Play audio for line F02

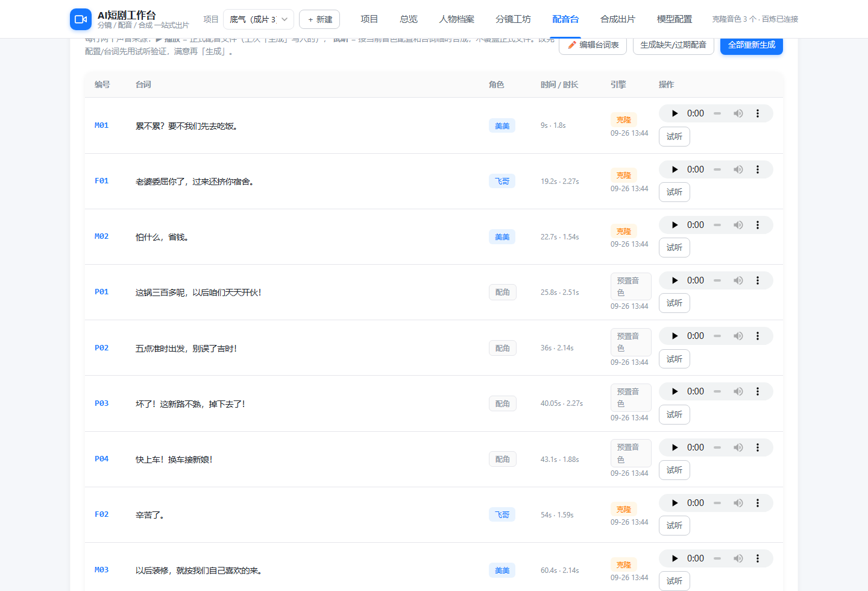click(675, 503)
